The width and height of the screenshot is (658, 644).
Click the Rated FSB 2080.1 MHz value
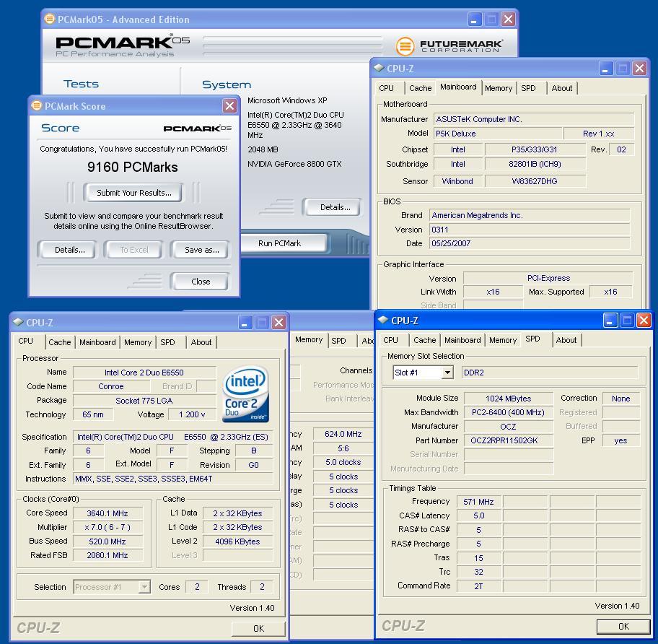pyautogui.click(x=108, y=555)
